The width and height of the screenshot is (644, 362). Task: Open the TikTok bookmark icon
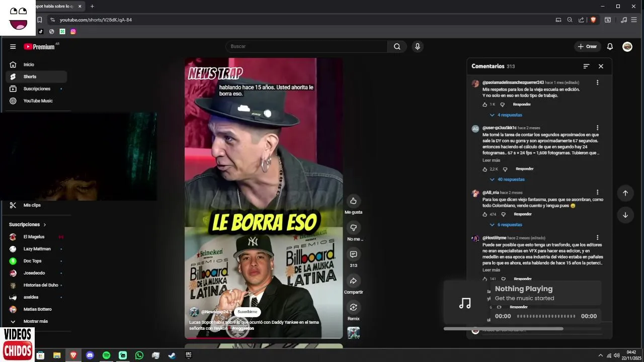41,31
